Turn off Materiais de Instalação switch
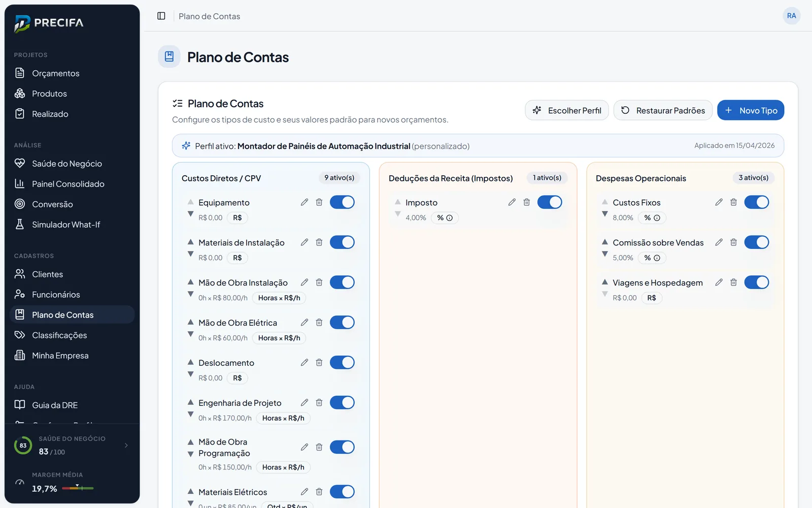 (x=342, y=242)
